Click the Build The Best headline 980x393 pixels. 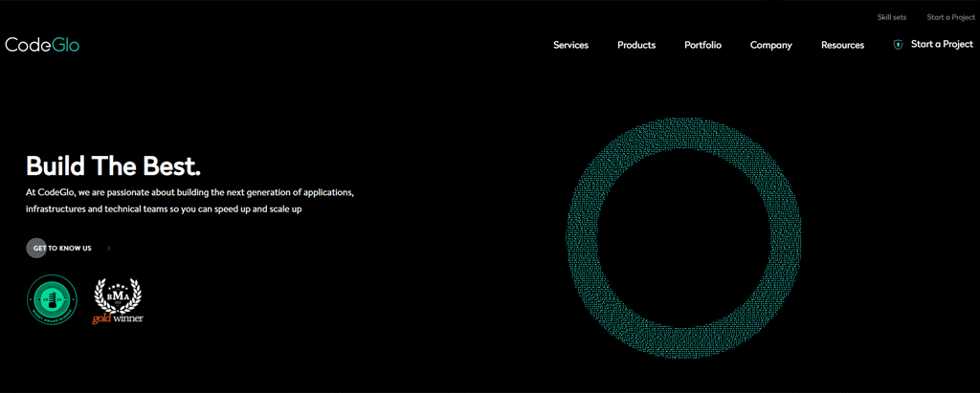point(113,165)
